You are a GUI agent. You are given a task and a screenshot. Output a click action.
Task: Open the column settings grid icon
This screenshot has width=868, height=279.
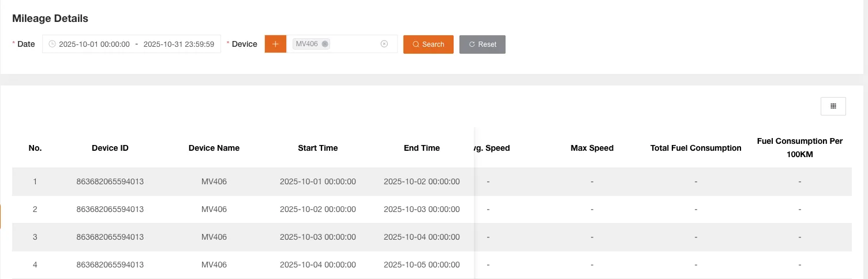(833, 106)
